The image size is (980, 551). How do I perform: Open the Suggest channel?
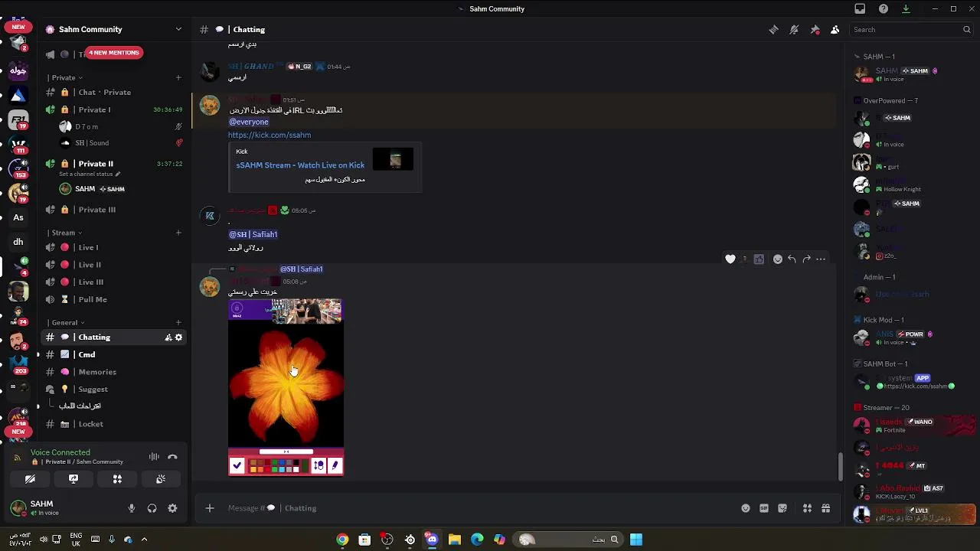tap(114, 389)
